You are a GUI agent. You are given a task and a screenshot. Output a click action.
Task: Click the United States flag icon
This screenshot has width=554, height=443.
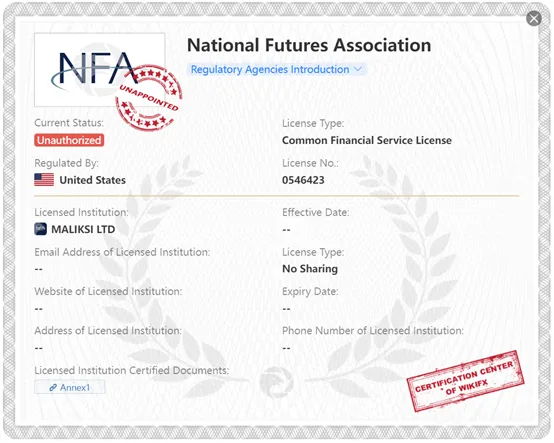(44, 180)
